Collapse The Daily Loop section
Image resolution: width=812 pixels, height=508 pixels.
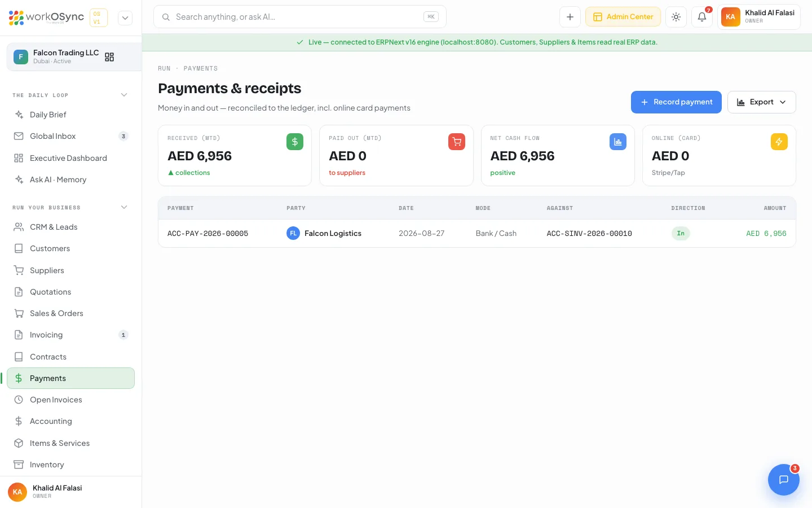pos(124,95)
